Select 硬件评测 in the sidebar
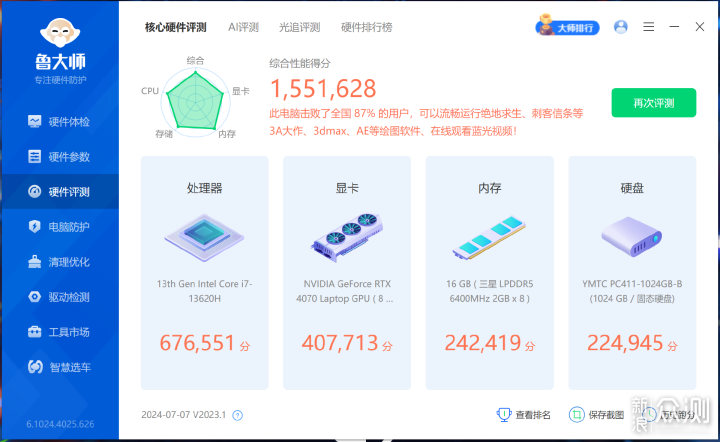Viewport: 720px width, 442px height. (x=60, y=191)
